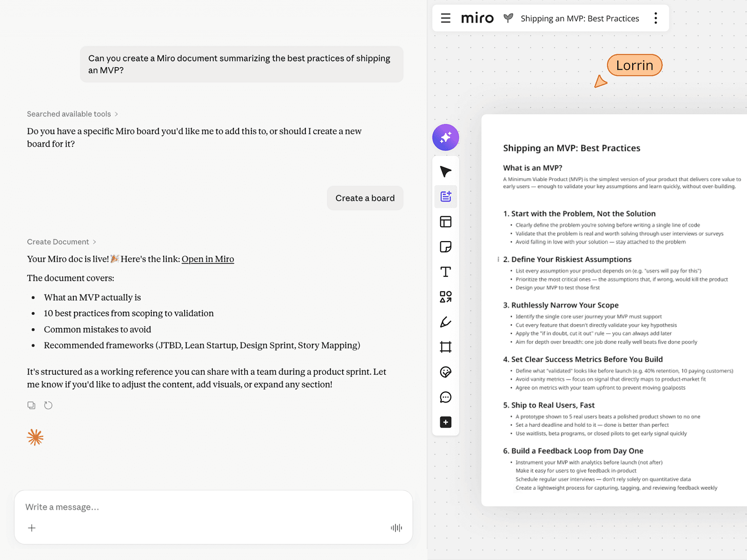This screenshot has height=560, width=747.
Task: Open the 'Open in Miro' link
Action: point(208,259)
